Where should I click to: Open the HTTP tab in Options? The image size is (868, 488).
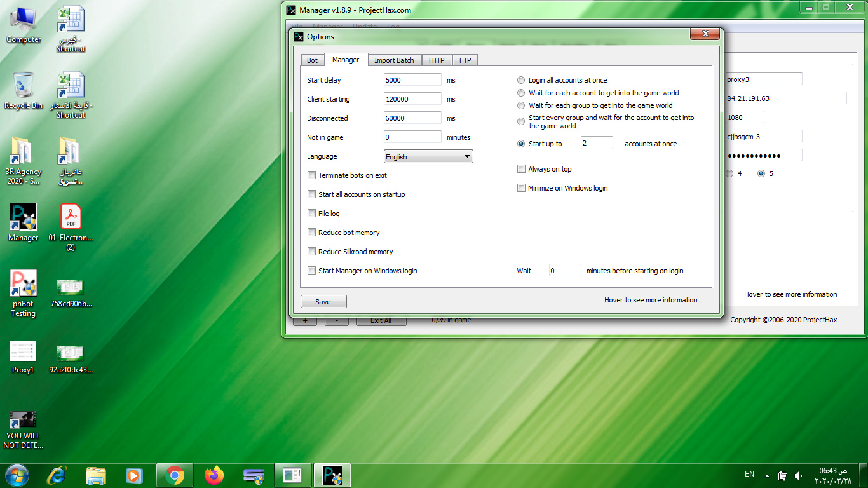tap(437, 60)
